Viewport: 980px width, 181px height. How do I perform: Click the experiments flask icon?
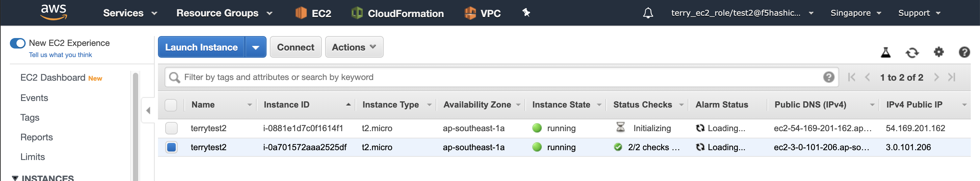click(x=886, y=52)
